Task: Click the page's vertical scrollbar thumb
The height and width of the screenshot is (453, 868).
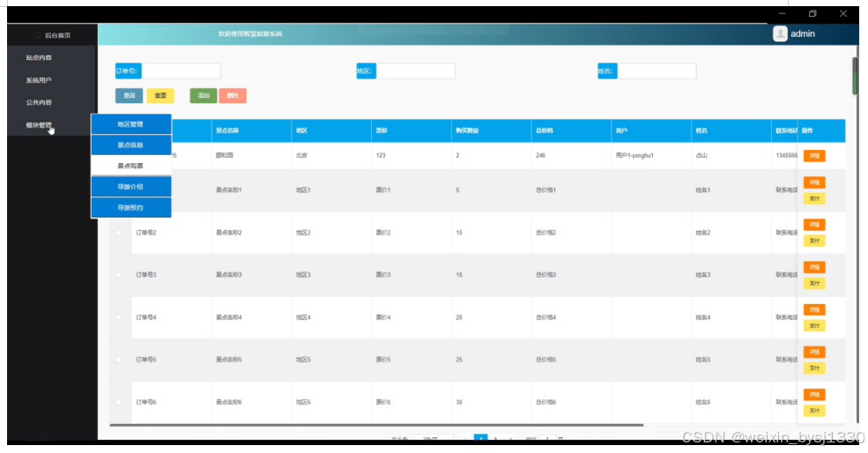Action: (x=855, y=76)
